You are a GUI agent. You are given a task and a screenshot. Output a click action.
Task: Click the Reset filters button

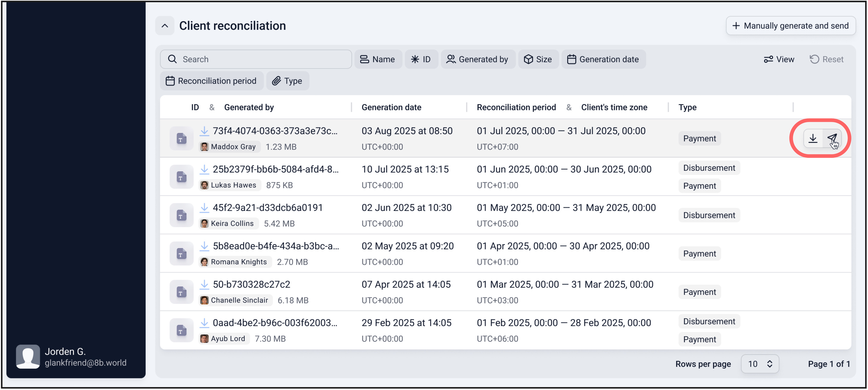[x=826, y=59]
